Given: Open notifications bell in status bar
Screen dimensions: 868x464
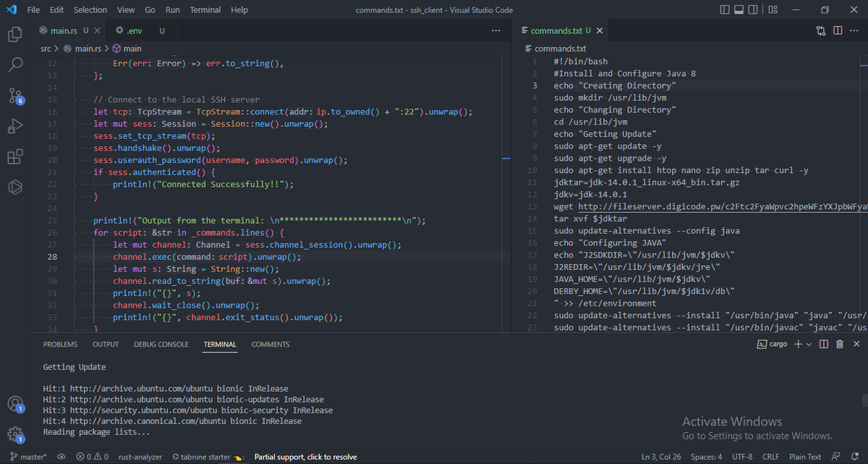Looking at the screenshot, I should click(855, 457).
